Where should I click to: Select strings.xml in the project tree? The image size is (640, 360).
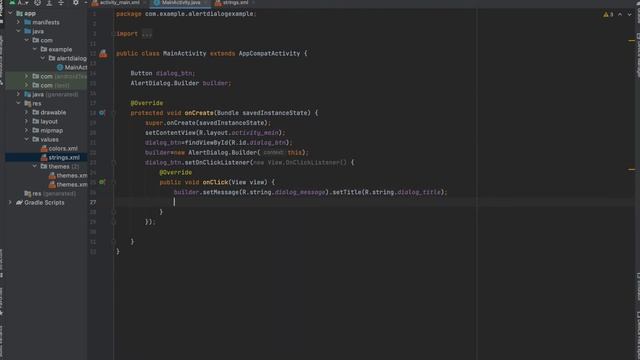(60, 158)
